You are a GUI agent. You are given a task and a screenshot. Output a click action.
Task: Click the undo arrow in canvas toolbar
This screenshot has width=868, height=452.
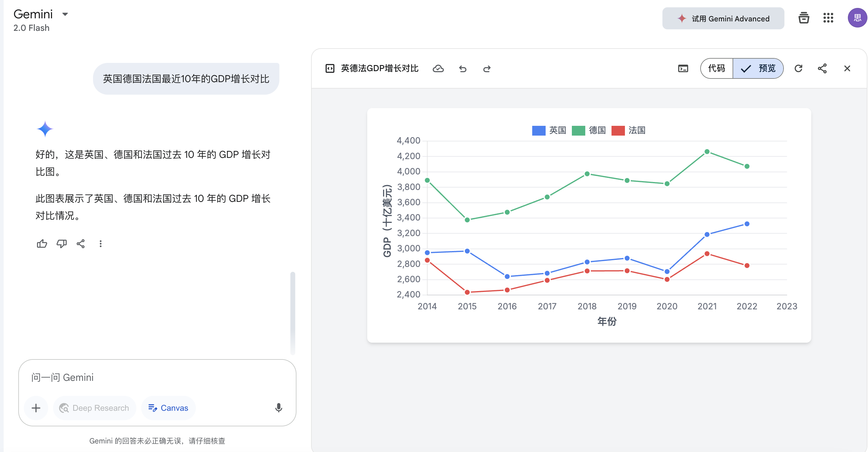(463, 69)
